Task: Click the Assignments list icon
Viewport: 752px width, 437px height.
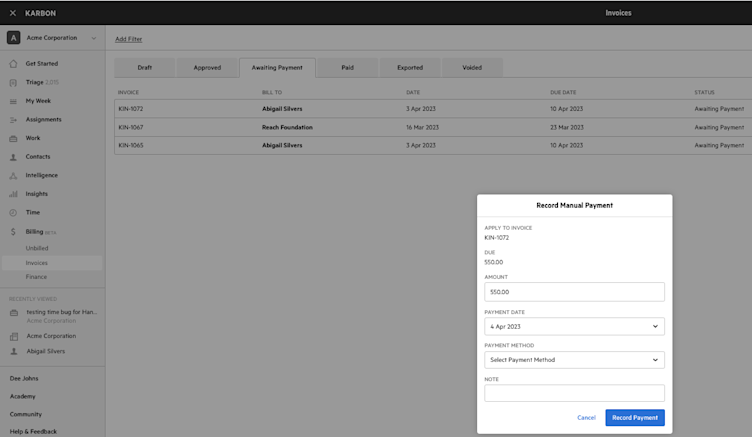Action: pos(13,119)
